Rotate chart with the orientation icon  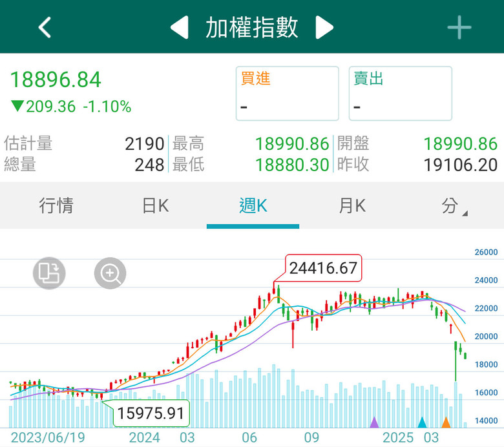(49, 273)
